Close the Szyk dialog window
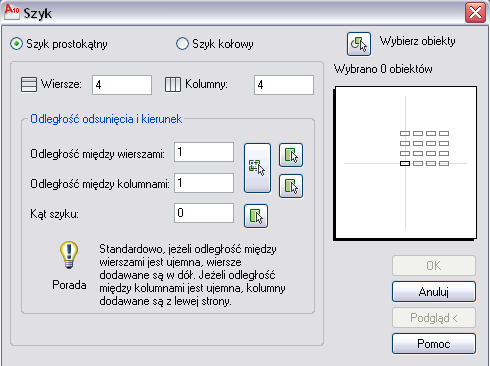Viewport: 490px width, 366px height. (475, 13)
